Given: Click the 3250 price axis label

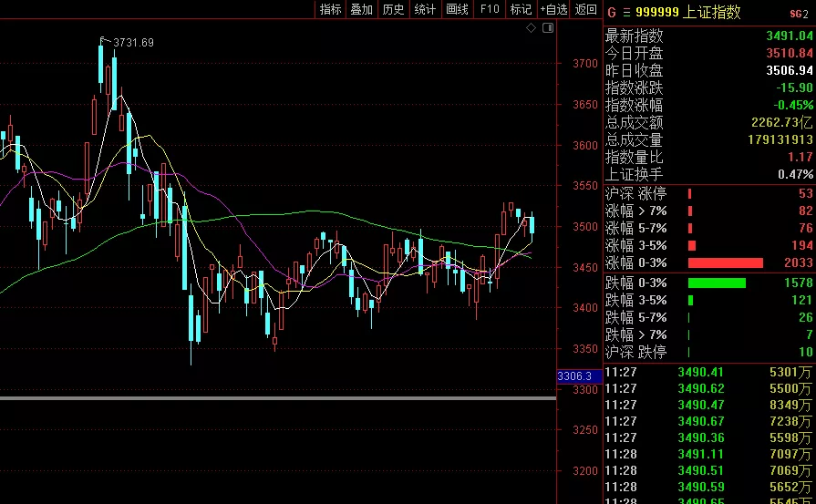Looking at the screenshot, I should click(585, 430).
